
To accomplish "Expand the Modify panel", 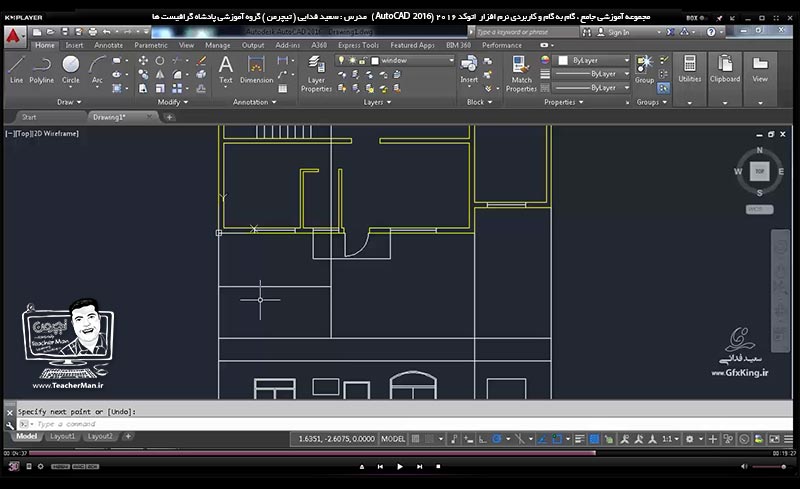I will coord(172,102).
